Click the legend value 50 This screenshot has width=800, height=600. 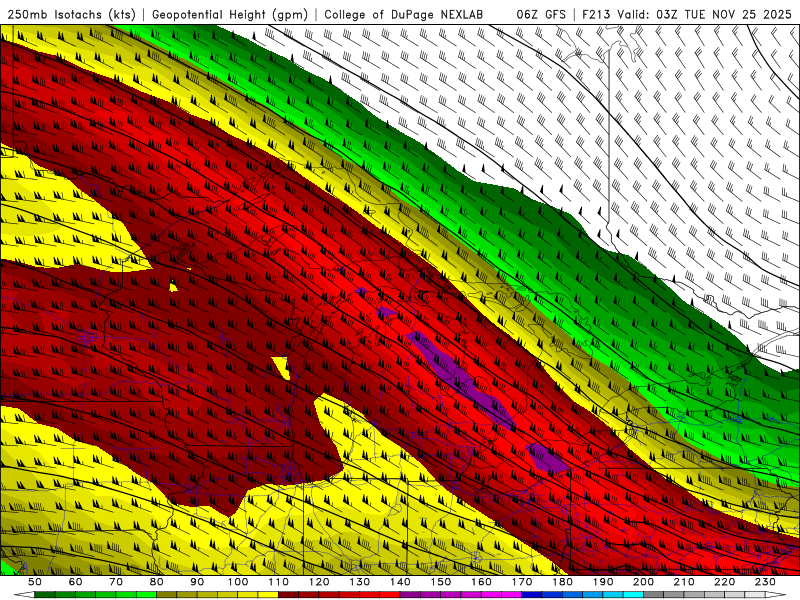coord(35,582)
